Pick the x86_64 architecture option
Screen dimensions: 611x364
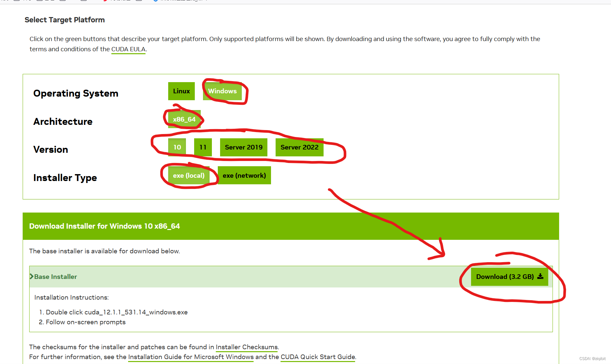pyautogui.click(x=184, y=119)
